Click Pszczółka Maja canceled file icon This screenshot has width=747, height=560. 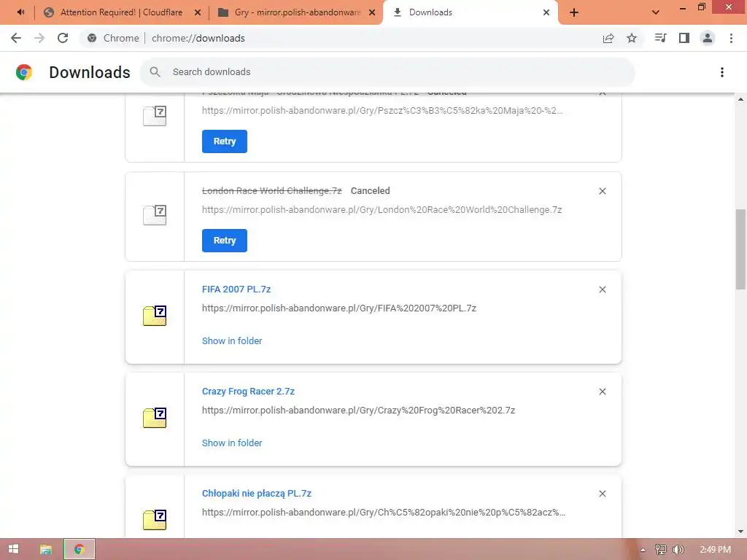pos(155,116)
